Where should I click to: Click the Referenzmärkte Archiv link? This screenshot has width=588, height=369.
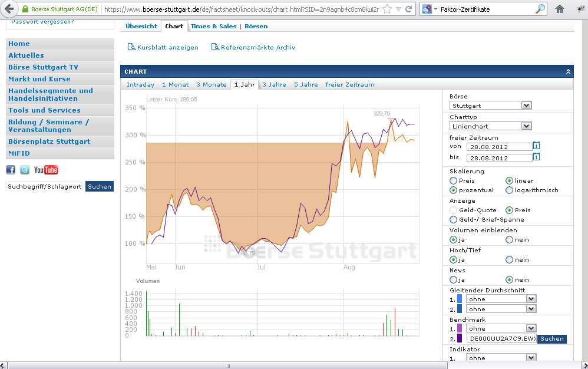258,48
